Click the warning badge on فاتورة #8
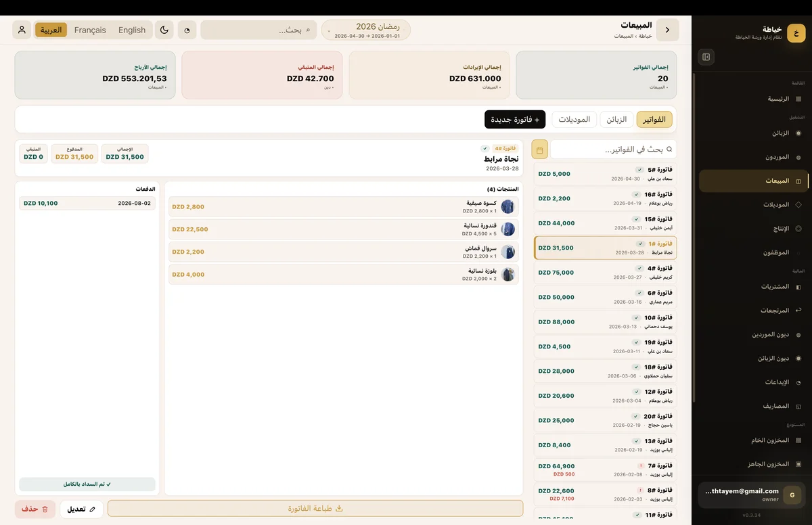812x525 pixels. coord(640,490)
